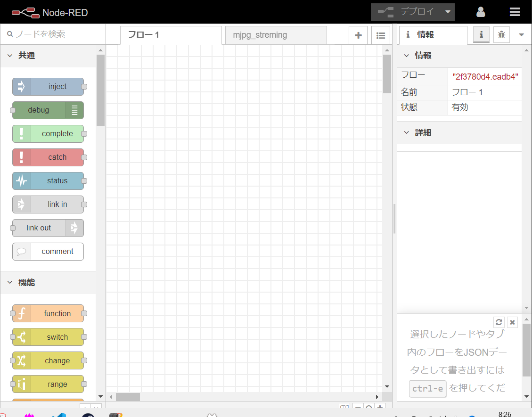Refresh the tip in the info panel
This screenshot has height=417, width=532.
(x=499, y=322)
